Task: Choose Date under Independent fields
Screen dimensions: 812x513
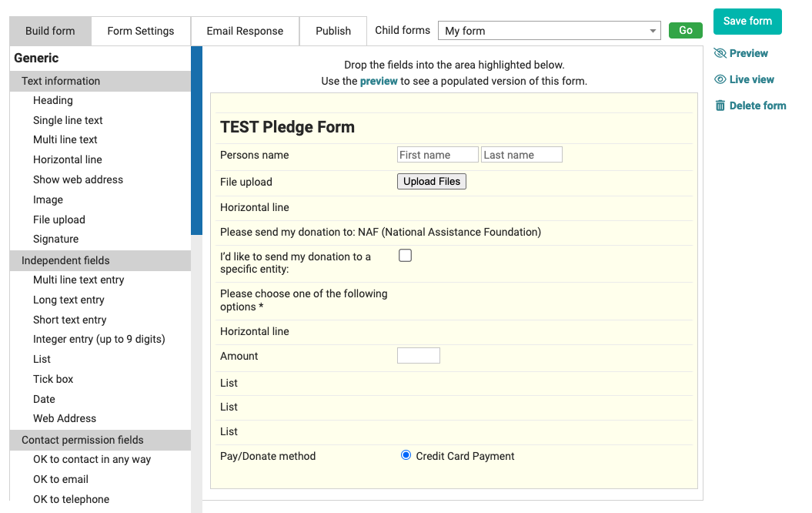Action: click(44, 399)
